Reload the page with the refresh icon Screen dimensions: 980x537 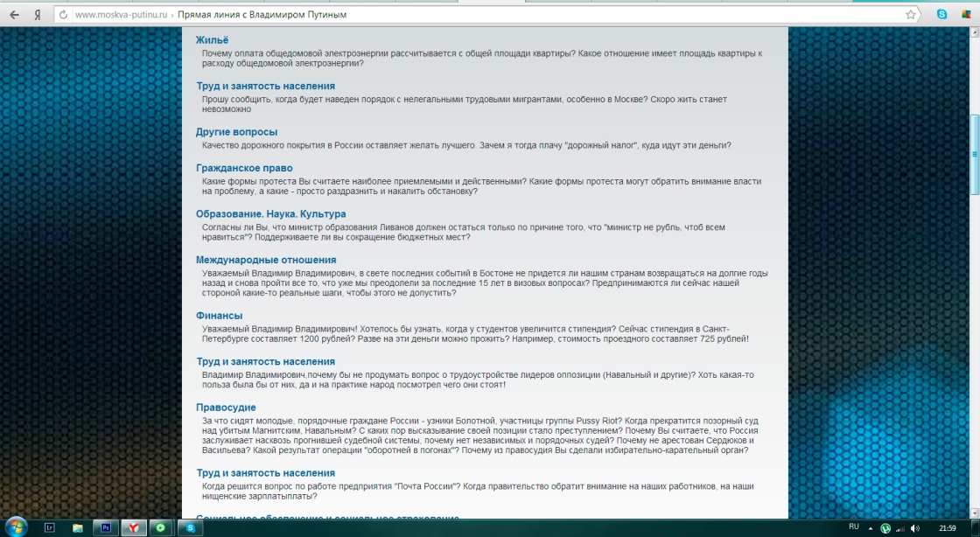pos(63,14)
